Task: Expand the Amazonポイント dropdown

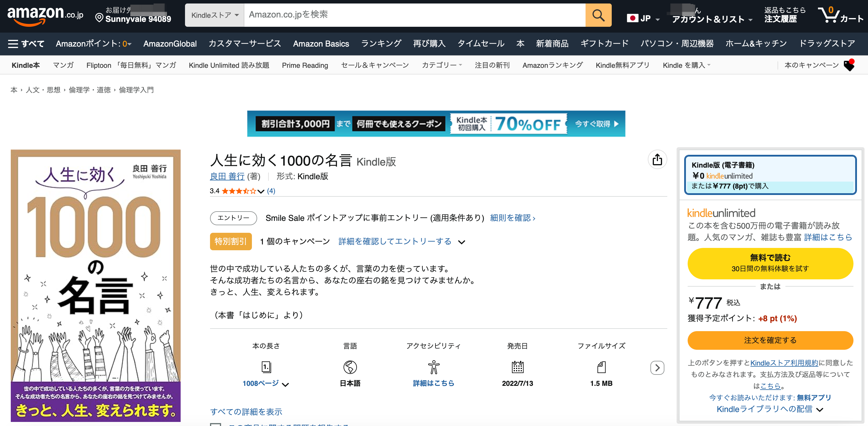Action: point(94,44)
